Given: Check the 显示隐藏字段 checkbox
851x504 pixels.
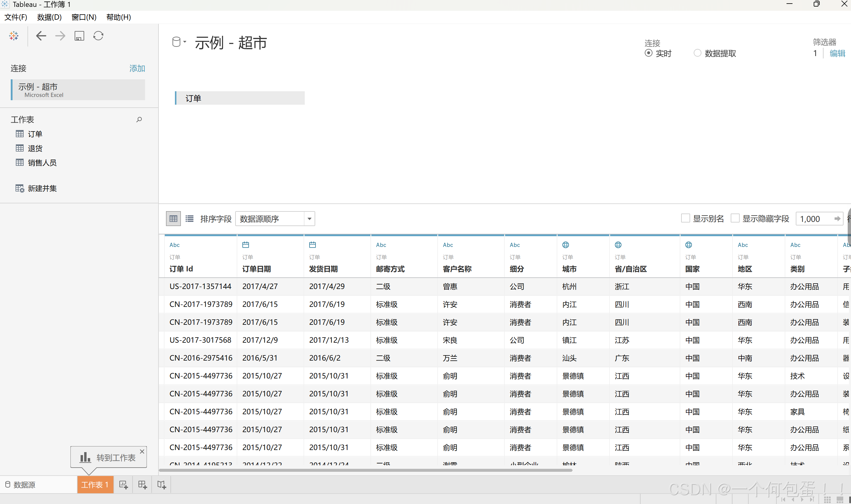Looking at the screenshot, I should coord(735,218).
